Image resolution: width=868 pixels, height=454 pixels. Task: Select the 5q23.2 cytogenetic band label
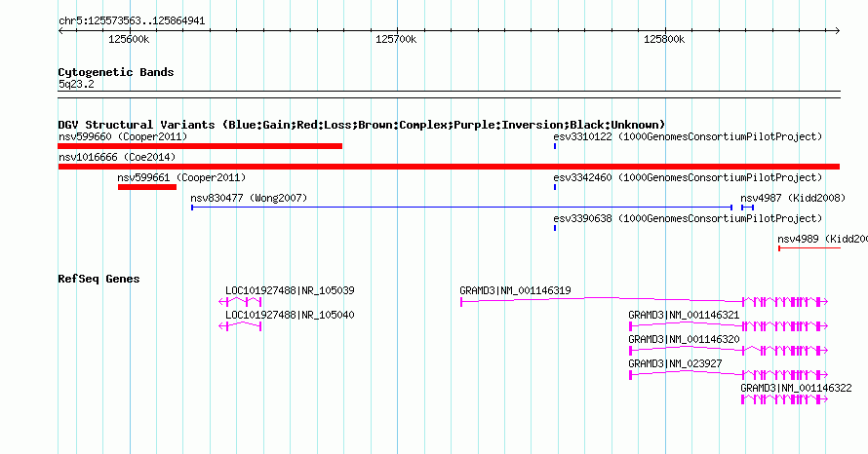[76, 84]
